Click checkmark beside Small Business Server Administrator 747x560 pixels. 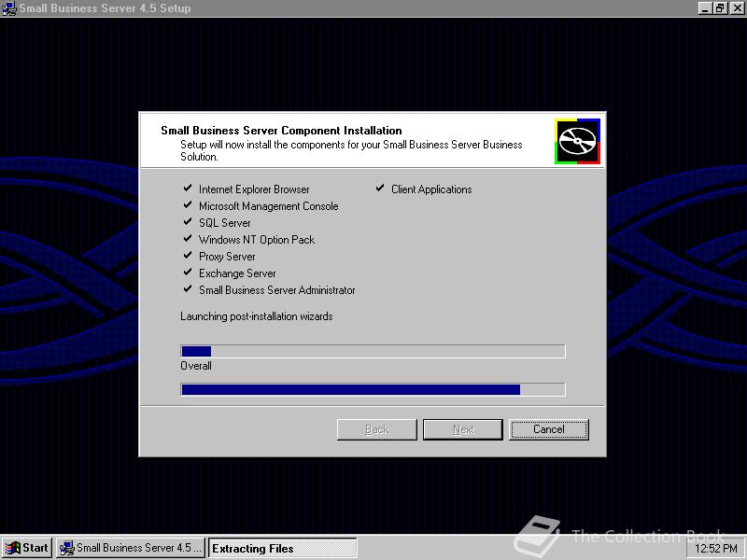[x=188, y=288]
